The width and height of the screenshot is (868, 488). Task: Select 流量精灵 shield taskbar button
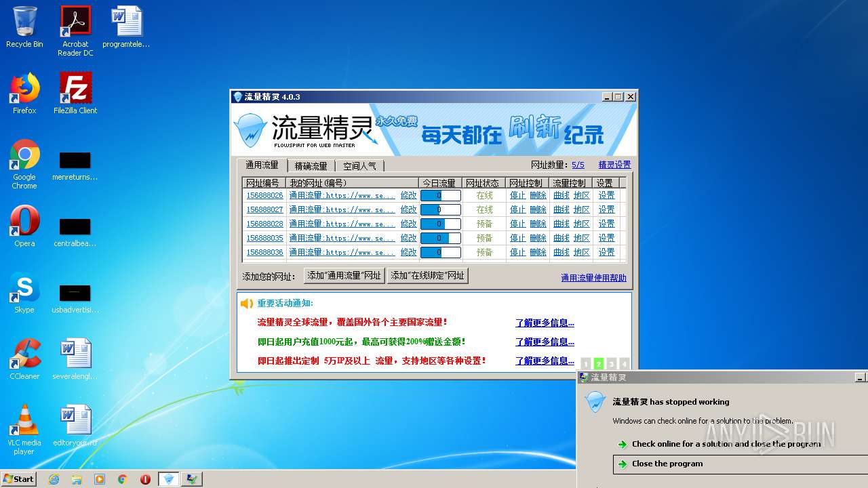point(169,479)
